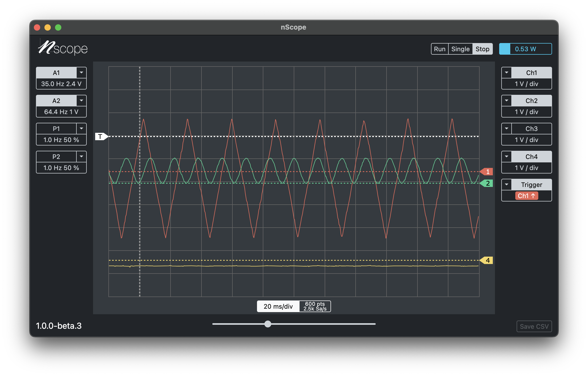Toggle the A2 analog output on/off
The image size is (588, 376).
pyautogui.click(x=56, y=101)
